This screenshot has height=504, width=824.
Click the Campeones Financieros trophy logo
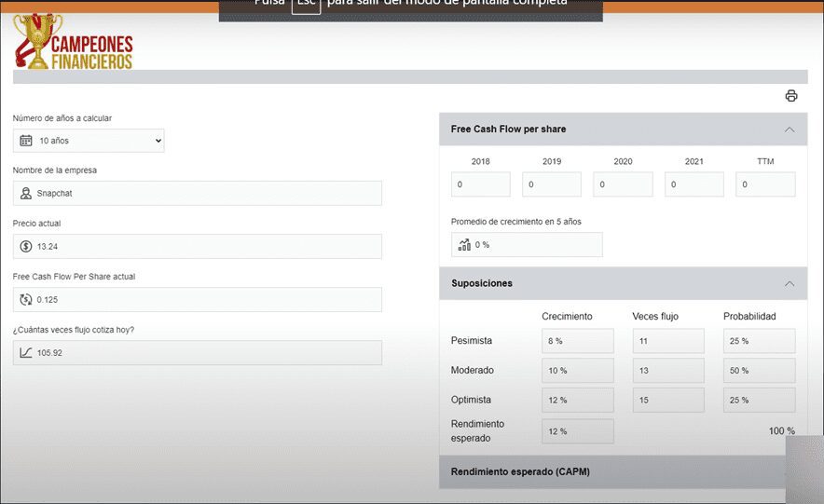pos(73,43)
